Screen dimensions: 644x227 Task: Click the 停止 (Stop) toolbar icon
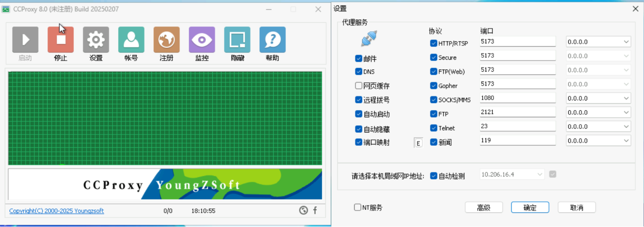click(60, 40)
